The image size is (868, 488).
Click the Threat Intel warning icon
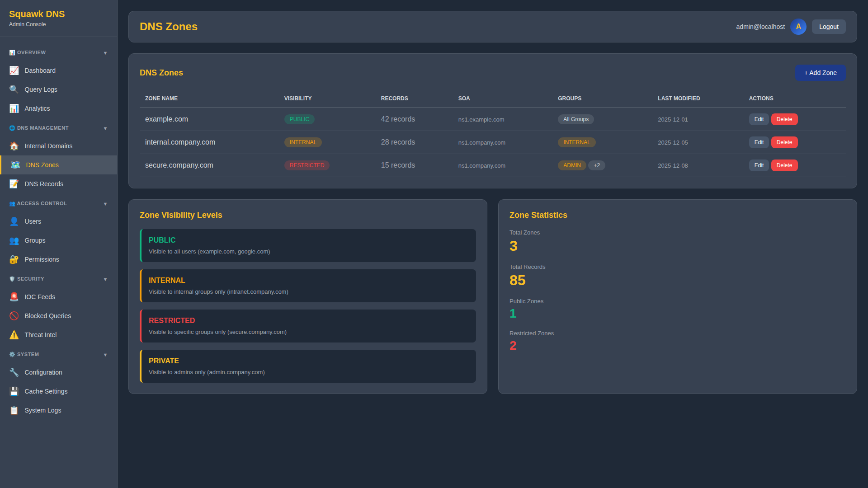pos(14,335)
